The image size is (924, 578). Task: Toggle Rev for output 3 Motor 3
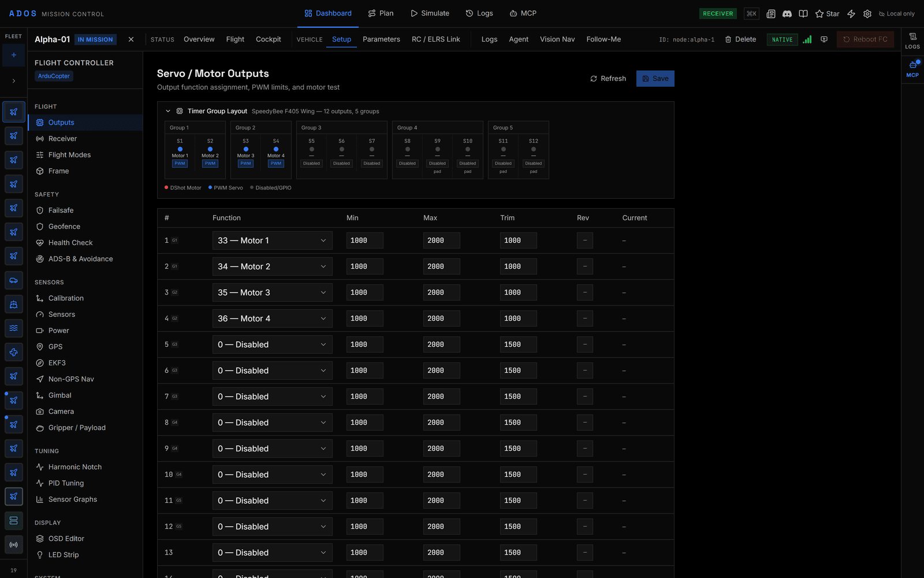(584, 292)
